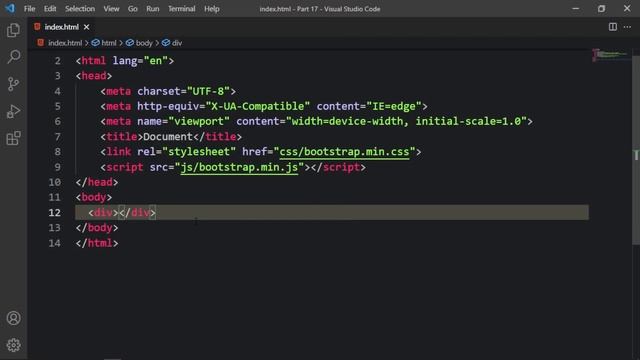Viewport: 640px width, 360px height.
Task: Open the Explorer view in activity bar
Action: tap(13, 30)
